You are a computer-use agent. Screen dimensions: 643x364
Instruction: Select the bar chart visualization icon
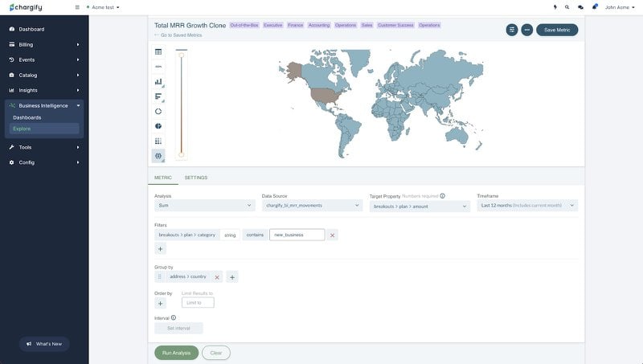pyautogui.click(x=158, y=82)
